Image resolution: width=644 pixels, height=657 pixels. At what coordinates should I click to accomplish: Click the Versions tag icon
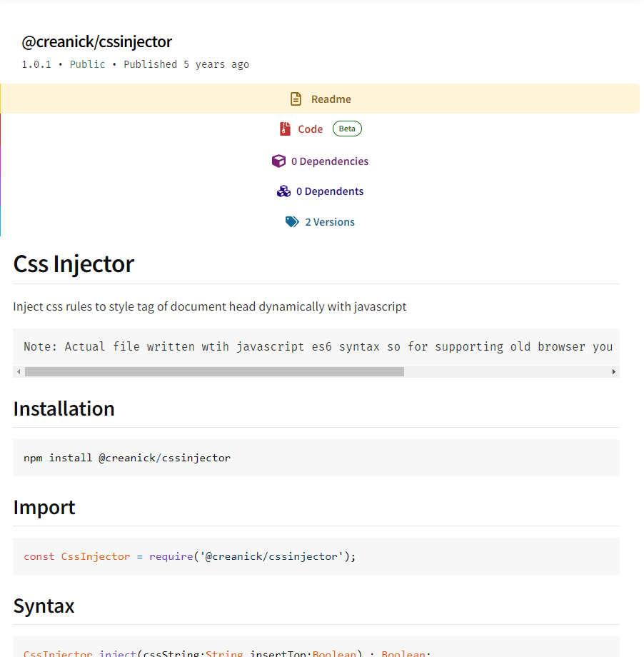pos(292,221)
